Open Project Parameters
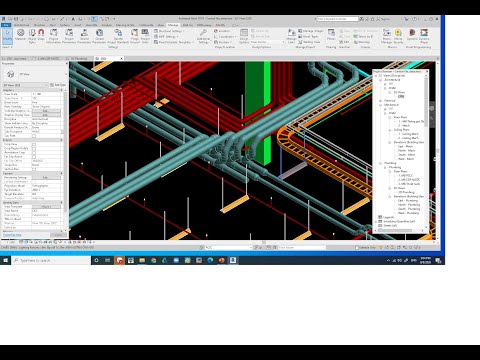Image resolution: width=480 pixels, height=360 pixels. click(x=69, y=36)
